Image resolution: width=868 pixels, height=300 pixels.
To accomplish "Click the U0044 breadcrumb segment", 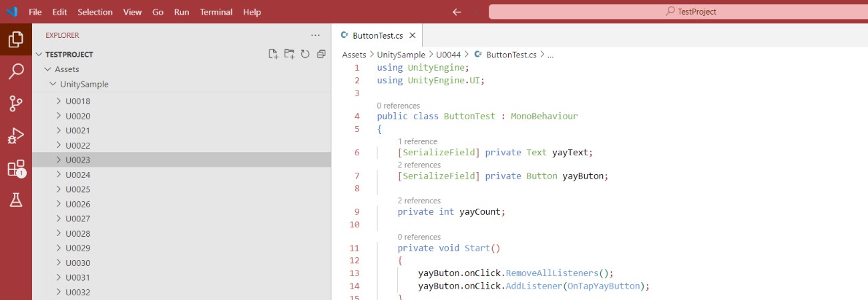I will click(x=448, y=55).
